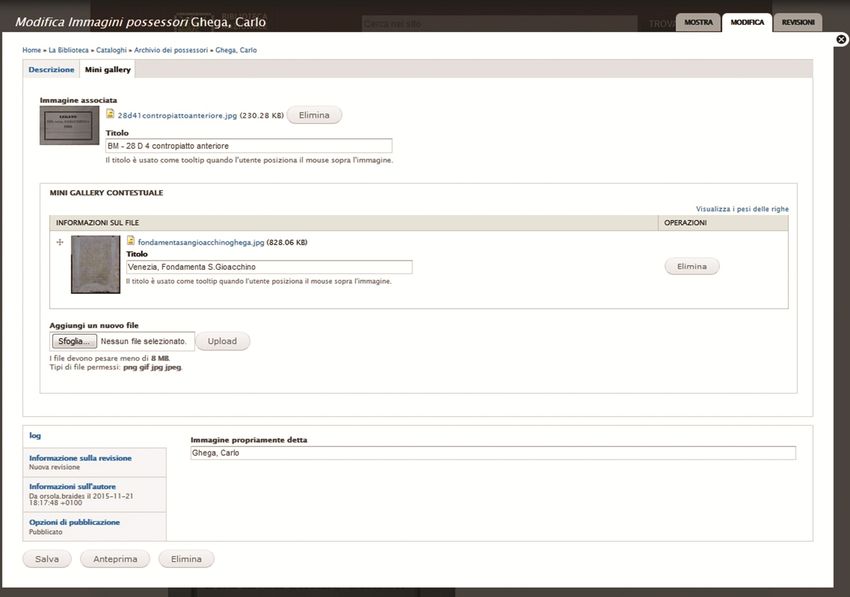Click the 'Nessun file selezionato.' text
Image resolution: width=850 pixels, height=597 pixels.
144,341
